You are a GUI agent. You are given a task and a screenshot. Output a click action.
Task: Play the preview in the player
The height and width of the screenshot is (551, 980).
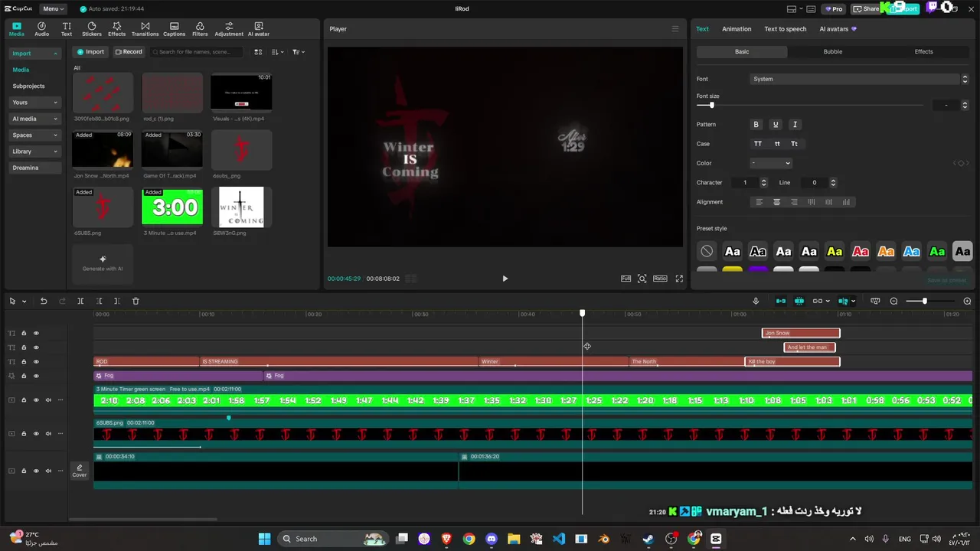click(x=505, y=279)
